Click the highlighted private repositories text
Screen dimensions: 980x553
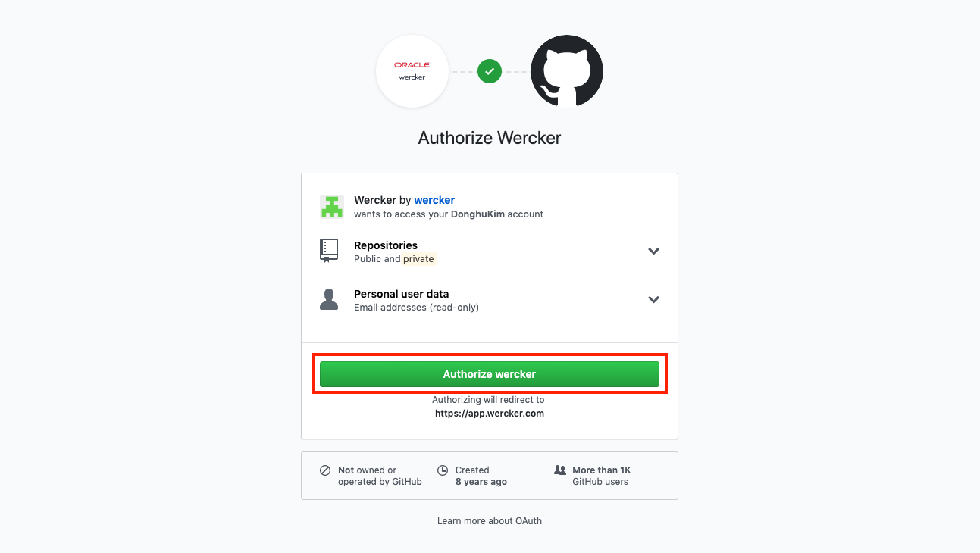click(x=418, y=259)
